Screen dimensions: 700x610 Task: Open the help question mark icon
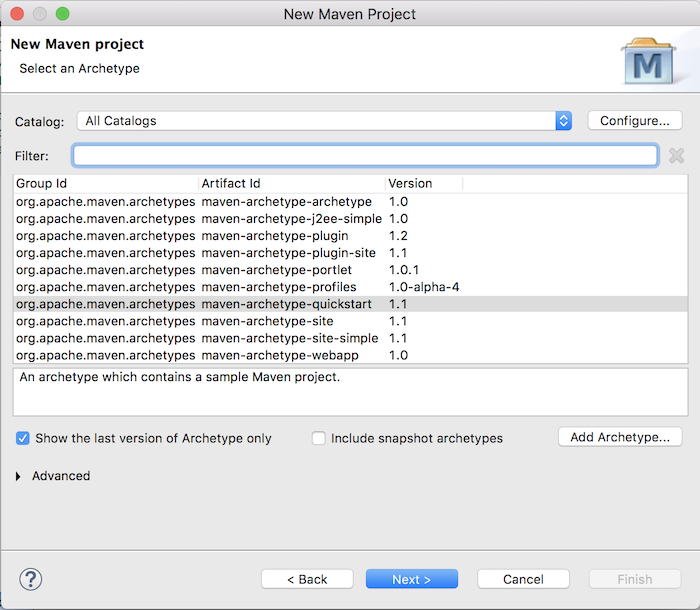[x=30, y=579]
